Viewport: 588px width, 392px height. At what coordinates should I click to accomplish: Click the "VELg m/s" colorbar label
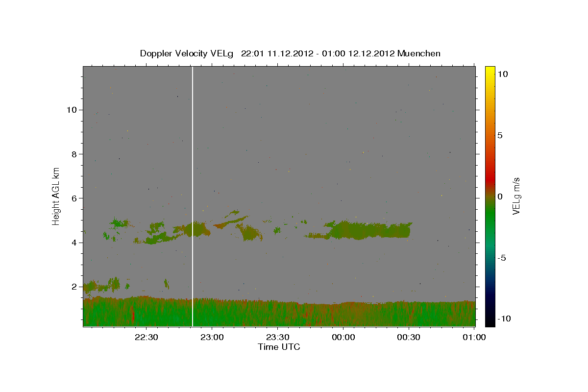pyautogui.click(x=516, y=196)
